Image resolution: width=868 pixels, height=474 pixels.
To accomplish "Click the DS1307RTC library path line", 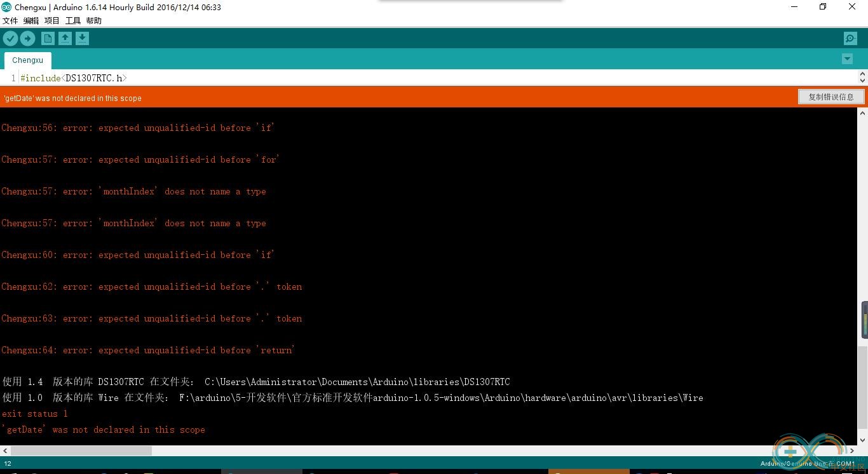I will coord(256,382).
